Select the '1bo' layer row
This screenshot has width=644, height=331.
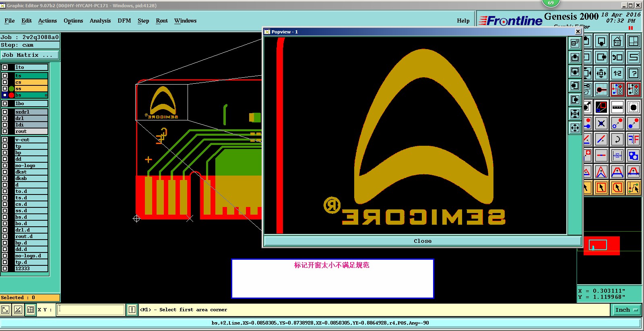tap(31, 103)
